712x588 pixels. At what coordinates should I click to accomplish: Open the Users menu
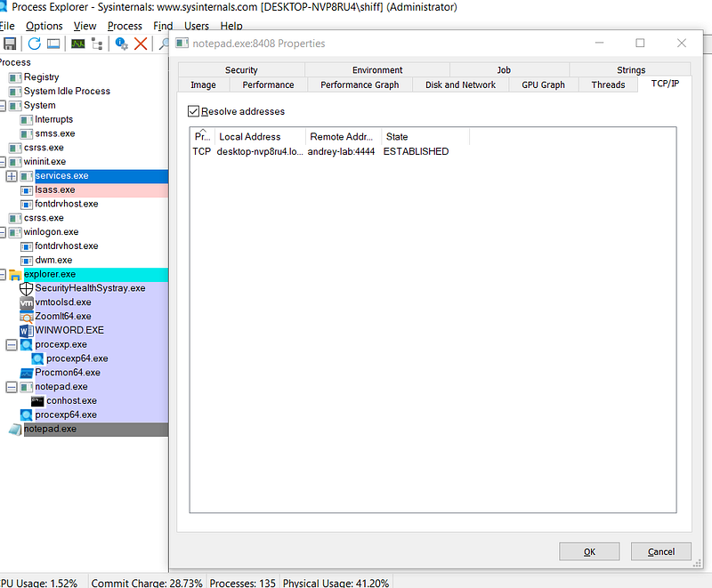pos(196,26)
